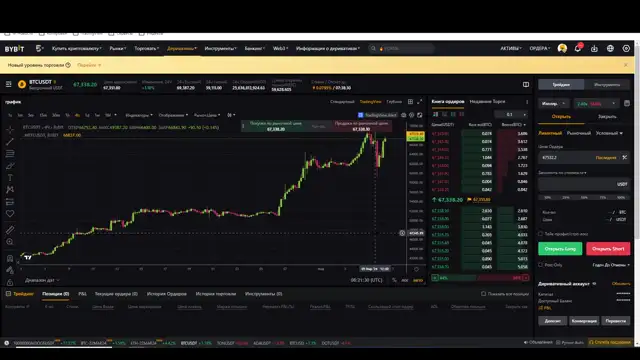Enable the Post-Only checkbox
Screen dimensions: 640x360
[x=540, y=265]
